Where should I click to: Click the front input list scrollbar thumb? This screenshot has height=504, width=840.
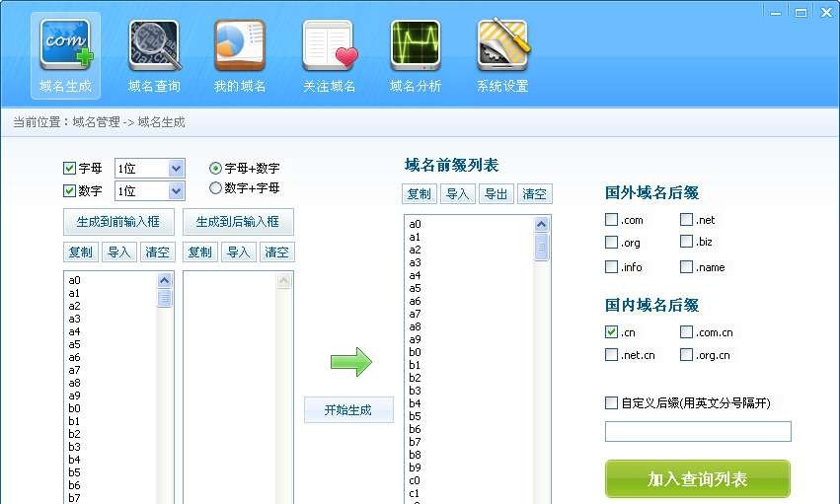165,298
